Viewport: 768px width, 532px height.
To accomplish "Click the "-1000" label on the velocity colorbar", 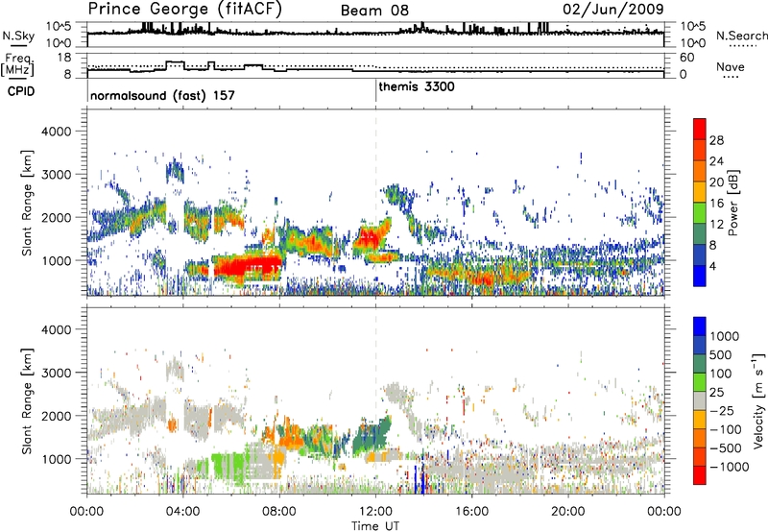I will [x=729, y=467].
